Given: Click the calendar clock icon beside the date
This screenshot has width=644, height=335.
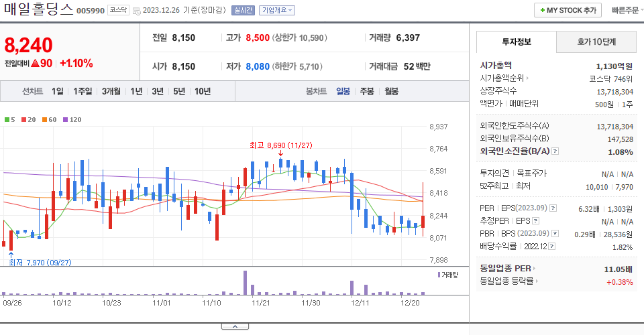Looking at the screenshot, I should pos(136,11).
